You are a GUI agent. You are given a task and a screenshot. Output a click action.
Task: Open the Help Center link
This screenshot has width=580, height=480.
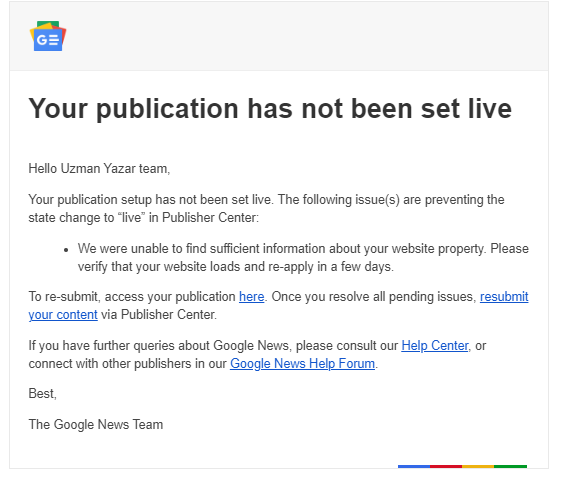coord(435,346)
